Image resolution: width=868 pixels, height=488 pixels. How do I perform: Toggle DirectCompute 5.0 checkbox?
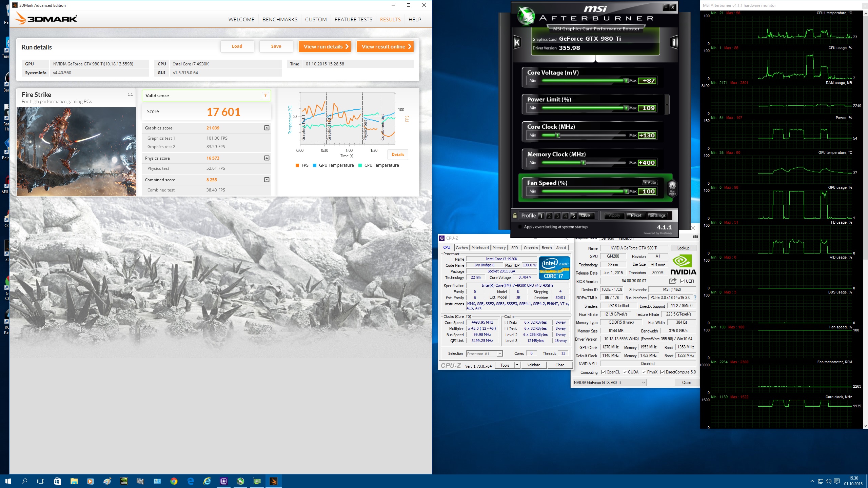[663, 372]
